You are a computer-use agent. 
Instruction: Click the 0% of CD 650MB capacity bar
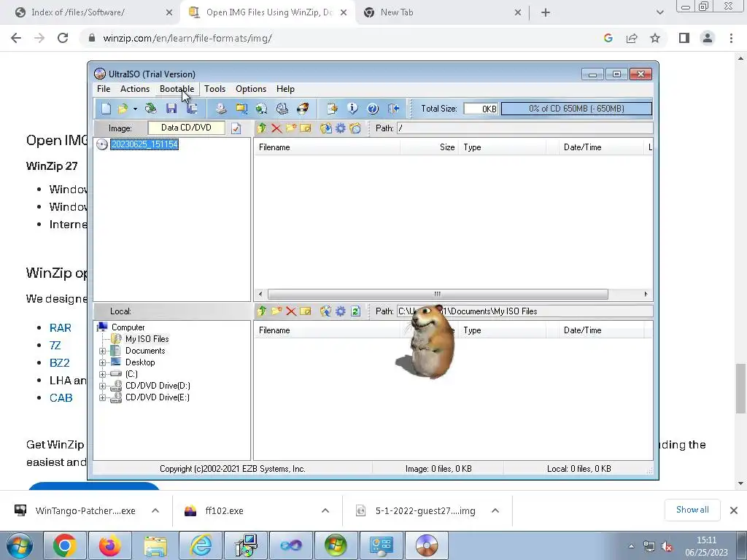coord(576,109)
